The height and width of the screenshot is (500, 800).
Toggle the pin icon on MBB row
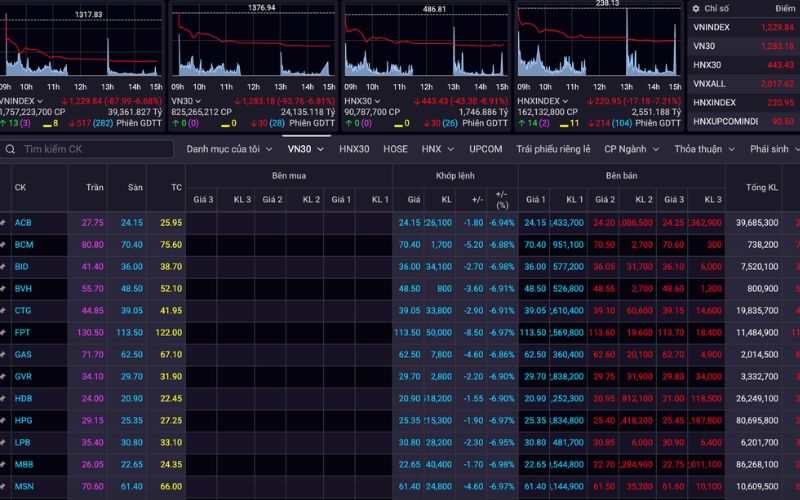click(3, 464)
